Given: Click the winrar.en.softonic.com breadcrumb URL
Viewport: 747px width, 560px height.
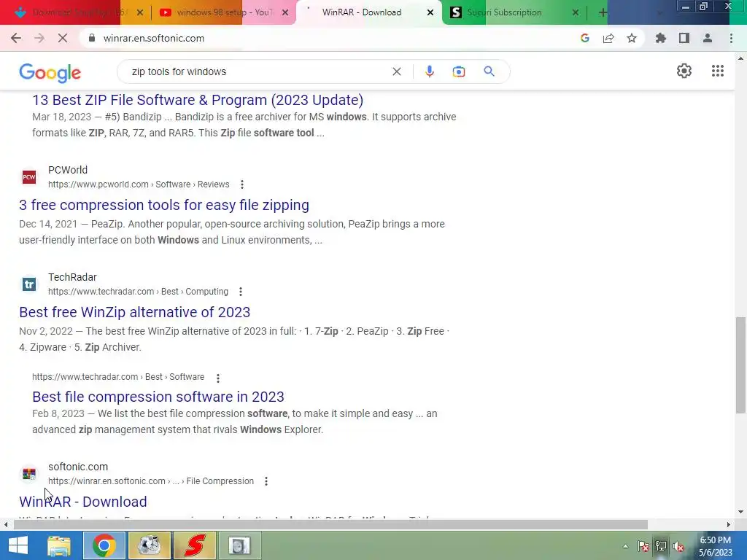Looking at the screenshot, I should coord(151,481).
